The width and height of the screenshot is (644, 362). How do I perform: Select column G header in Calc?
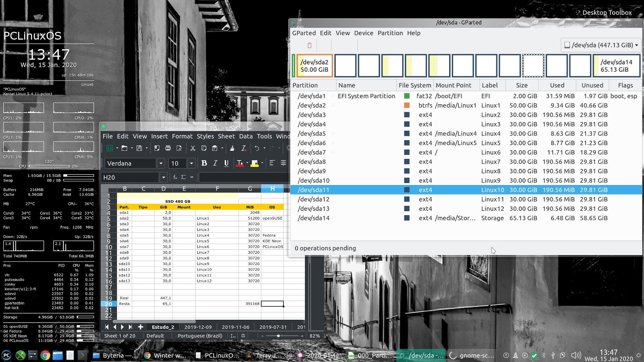(250, 189)
